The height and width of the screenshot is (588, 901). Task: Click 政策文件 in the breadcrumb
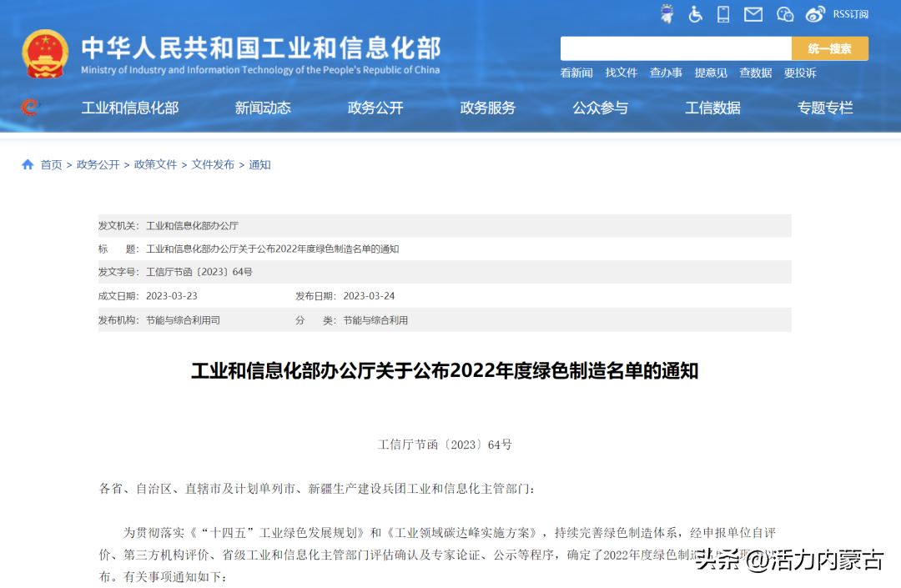[156, 165]
